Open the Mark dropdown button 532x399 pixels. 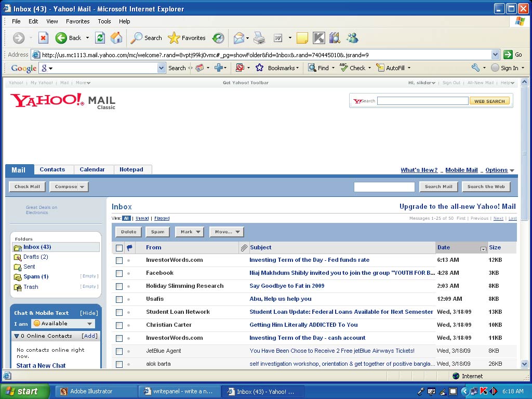190,232
